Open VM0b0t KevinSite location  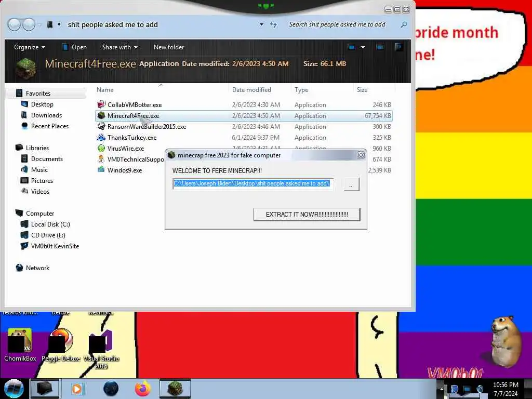tap(55, 246)
